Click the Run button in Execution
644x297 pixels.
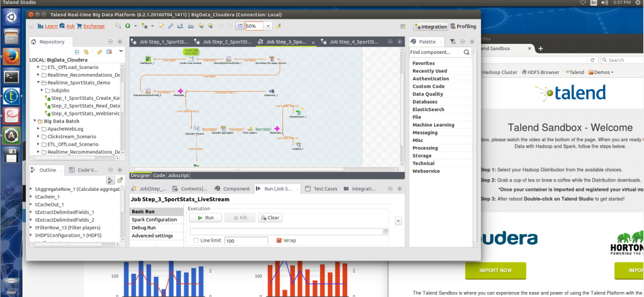pos(204,218)
